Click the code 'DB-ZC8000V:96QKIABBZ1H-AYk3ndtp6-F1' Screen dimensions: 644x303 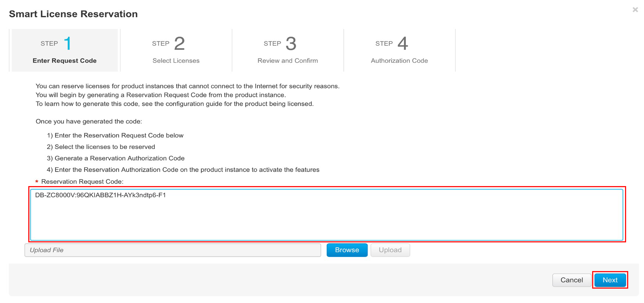pos(100,195)
